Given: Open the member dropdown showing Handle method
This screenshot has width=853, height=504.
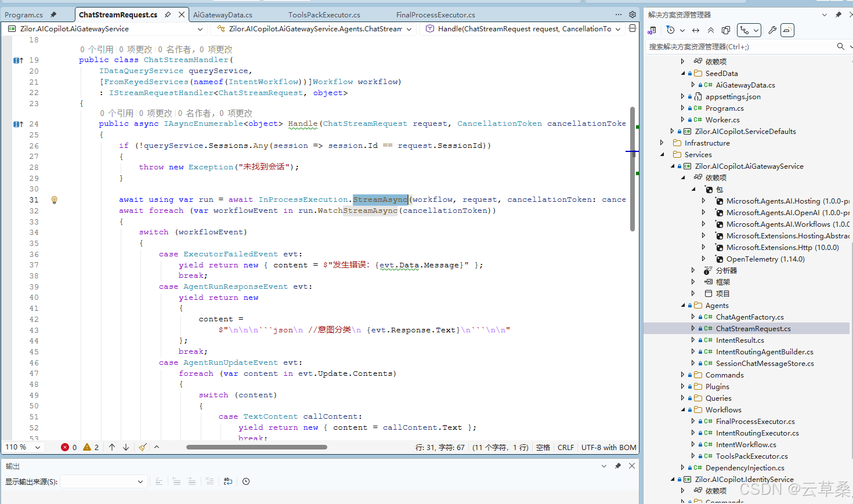Looking at the screenshot, I should (522, 28).
